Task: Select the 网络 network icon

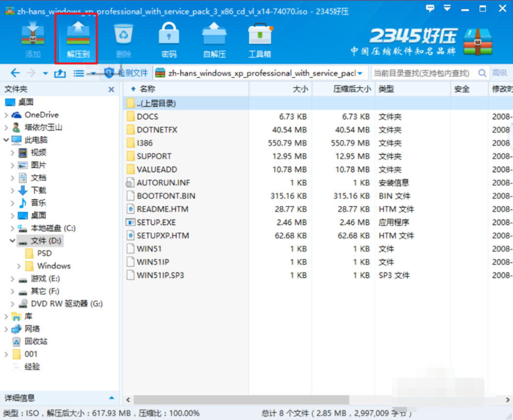Action: pos(16,329)
